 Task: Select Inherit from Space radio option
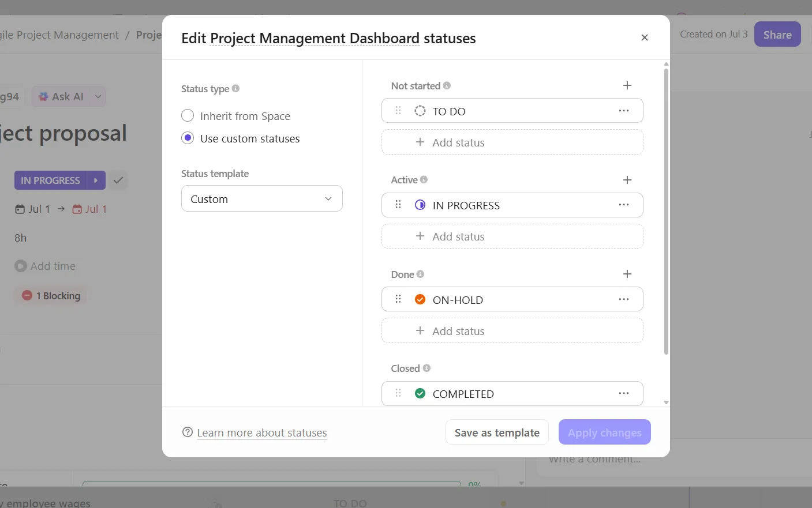(x=188, y=116)
